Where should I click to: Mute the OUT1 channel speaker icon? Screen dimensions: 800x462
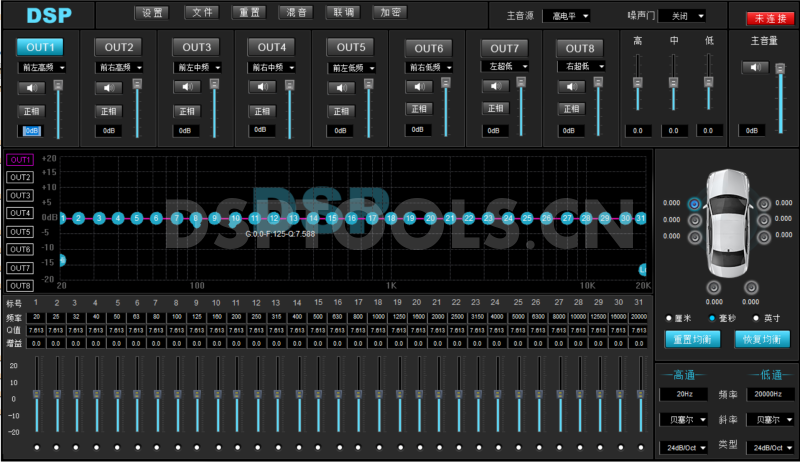click(30, 88)
